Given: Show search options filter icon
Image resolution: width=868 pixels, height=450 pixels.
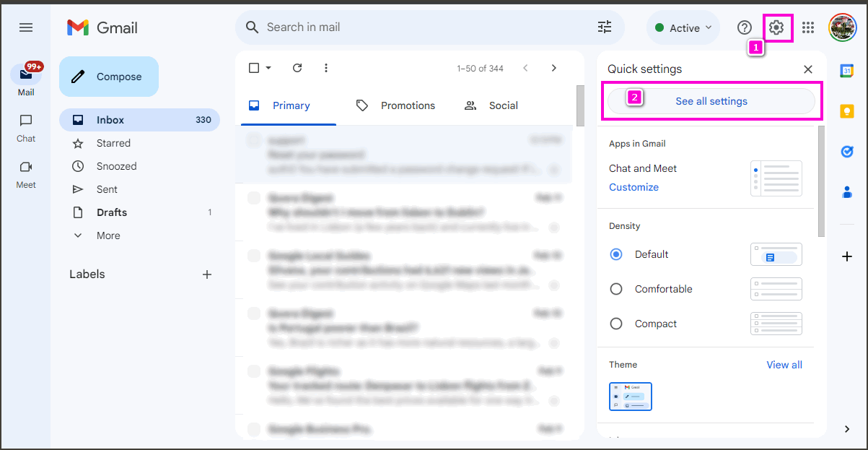Looking at the screenshot, I should [x=605, y=27].
